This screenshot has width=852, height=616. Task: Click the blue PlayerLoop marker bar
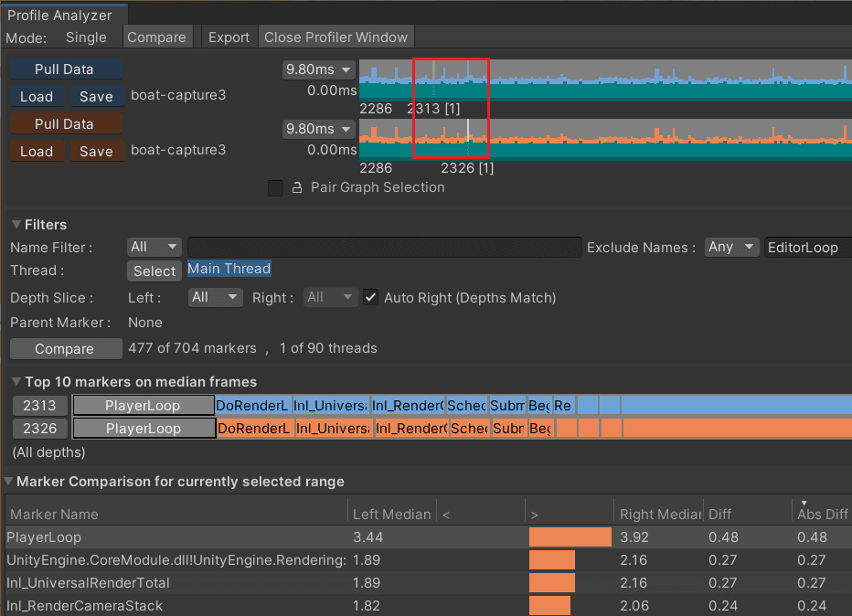click(x=144, y=405)
